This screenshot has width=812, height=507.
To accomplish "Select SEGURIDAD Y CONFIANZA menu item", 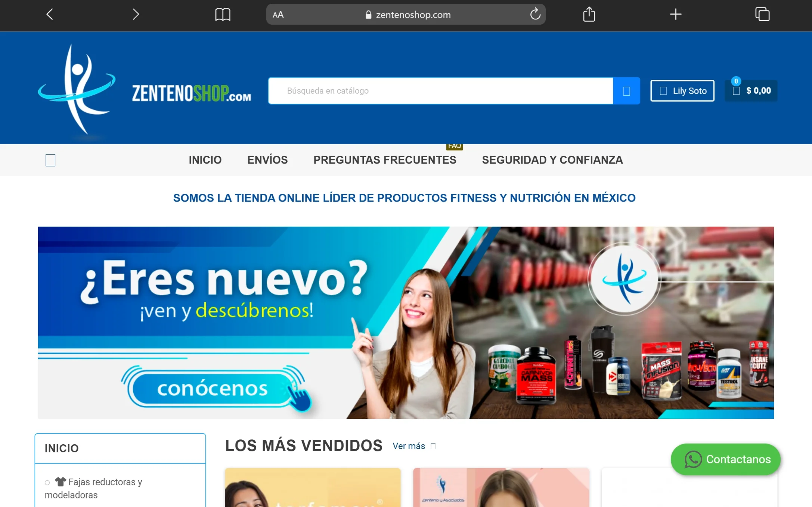I will pyautogui.click(x=552, y=160).
